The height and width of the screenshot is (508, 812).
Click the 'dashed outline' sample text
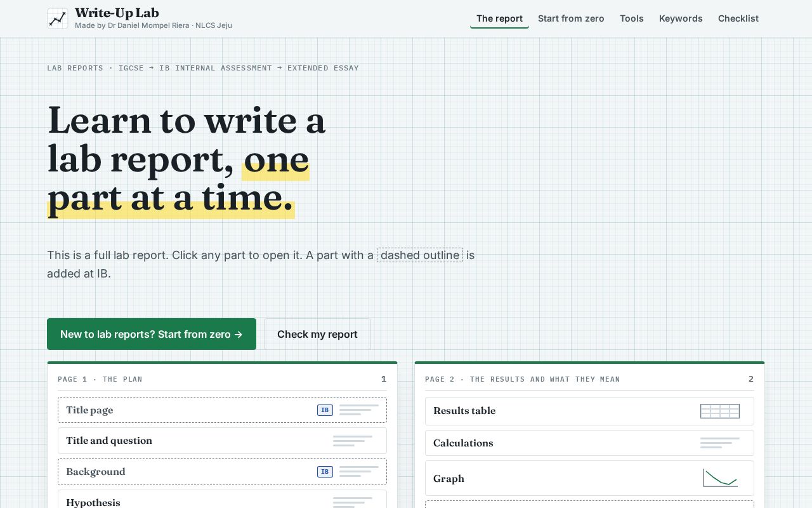click(420, 255)
